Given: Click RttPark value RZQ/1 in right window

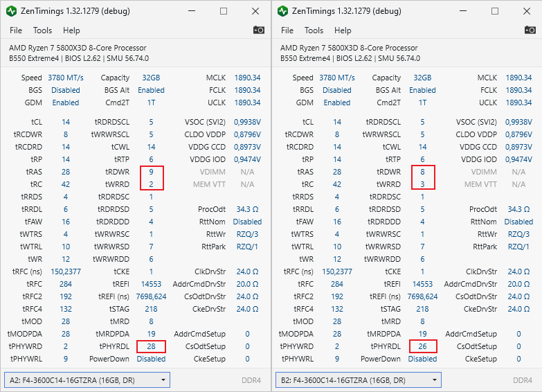Looking at the screenshot, I should point(519,247).
